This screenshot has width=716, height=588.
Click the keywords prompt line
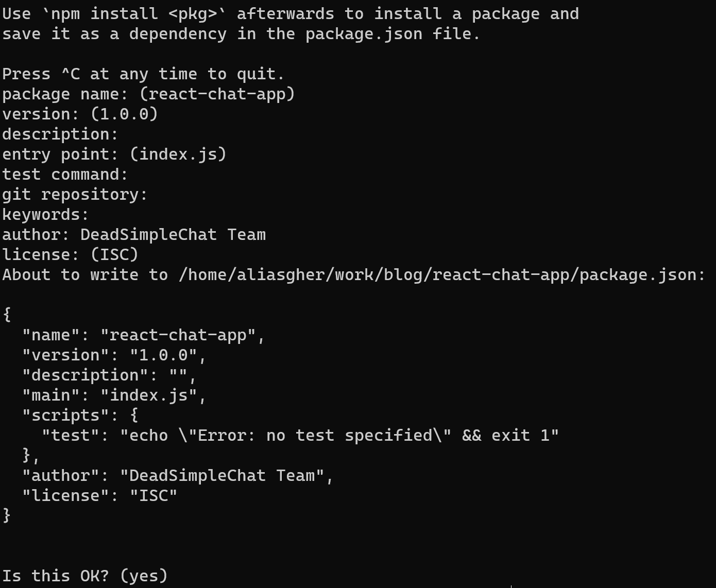coord(45,214)
